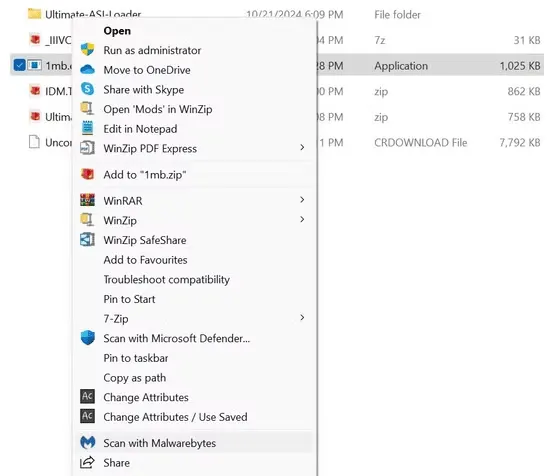Expand the WinZip PDF Express submenu arrow

tap(302, 148)
